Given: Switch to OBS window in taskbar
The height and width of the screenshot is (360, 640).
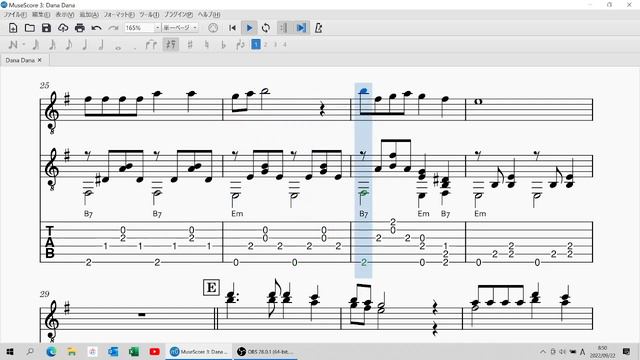Looking at the screenshot, I should pyautogui.click(x=266, y=351).
